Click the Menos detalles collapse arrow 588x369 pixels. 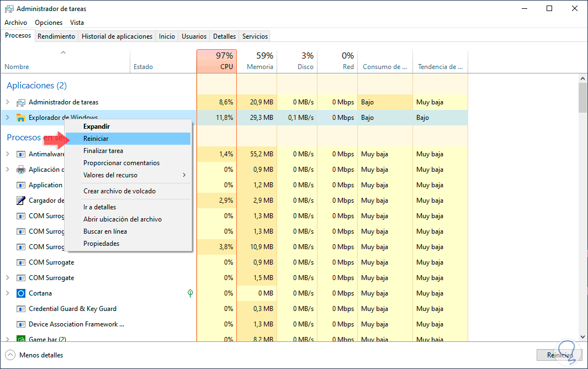point(10,355)
